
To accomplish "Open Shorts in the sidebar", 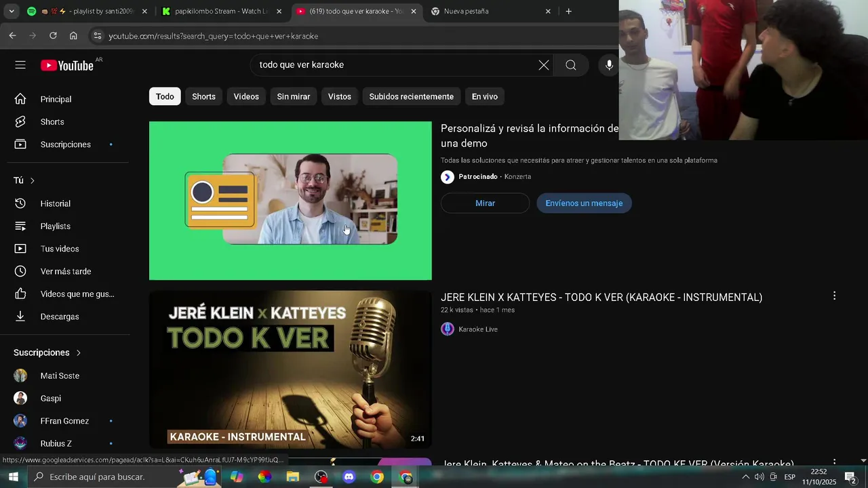I will pyautogui.click(x=68, y=122).
